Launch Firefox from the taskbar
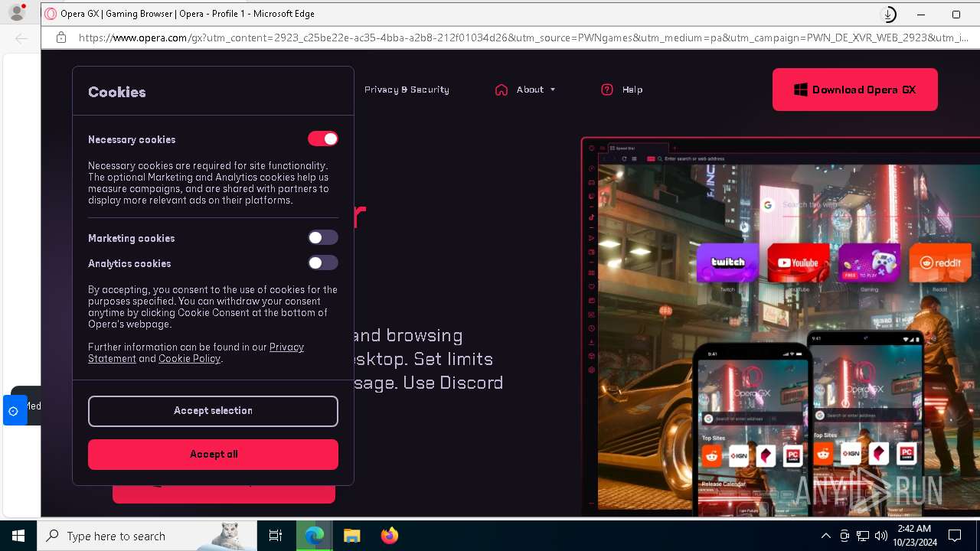Viewport: 980px width, 551px height. pos(389,536)
